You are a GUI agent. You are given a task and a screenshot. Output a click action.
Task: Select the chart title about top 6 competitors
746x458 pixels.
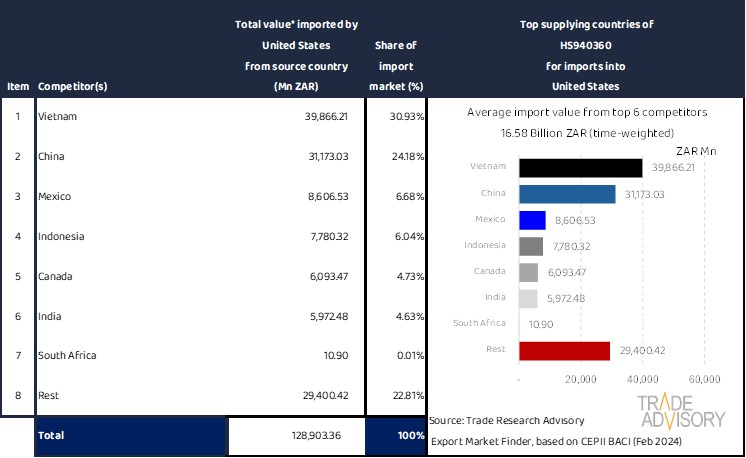click(587, 113)
